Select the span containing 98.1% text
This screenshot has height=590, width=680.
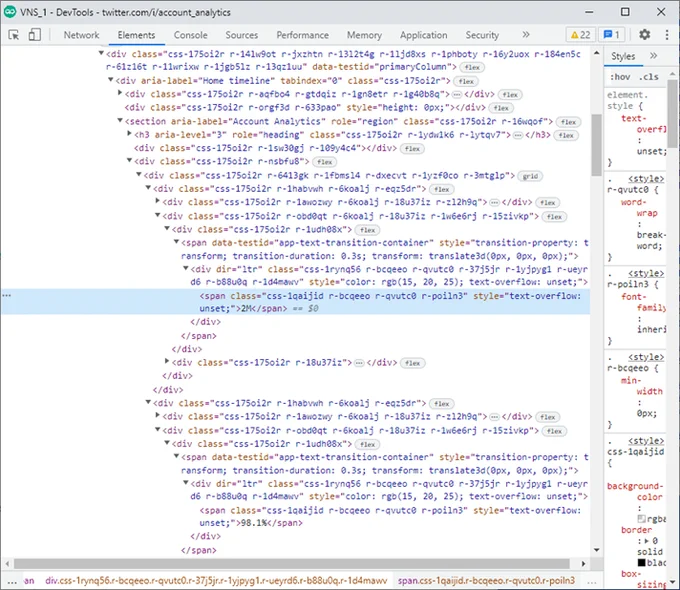click(295, 516)
